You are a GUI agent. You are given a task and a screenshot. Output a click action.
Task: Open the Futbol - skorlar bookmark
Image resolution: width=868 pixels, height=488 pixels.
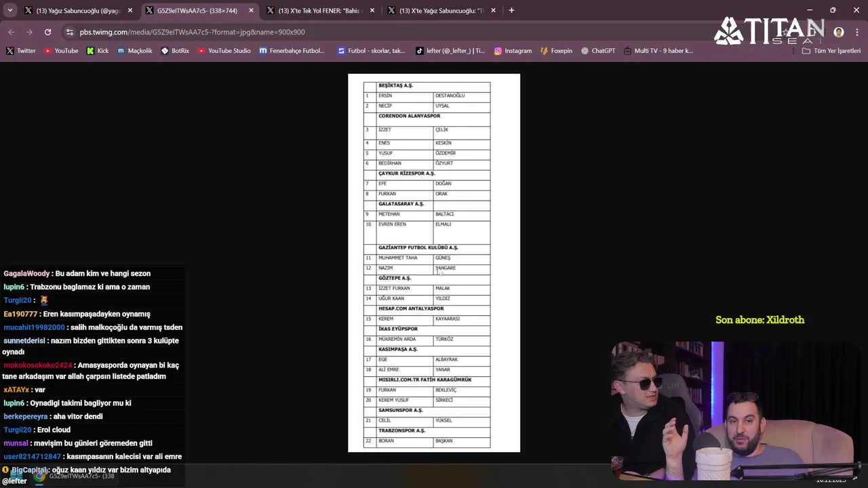pyautogui.click(x=372, y=51)
